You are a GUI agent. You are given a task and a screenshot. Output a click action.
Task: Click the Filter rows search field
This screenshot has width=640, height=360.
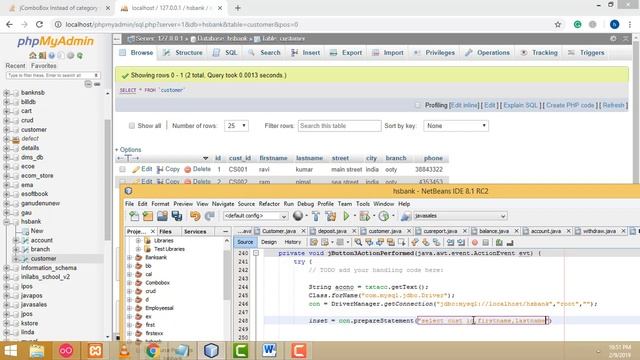pos(340,126)
